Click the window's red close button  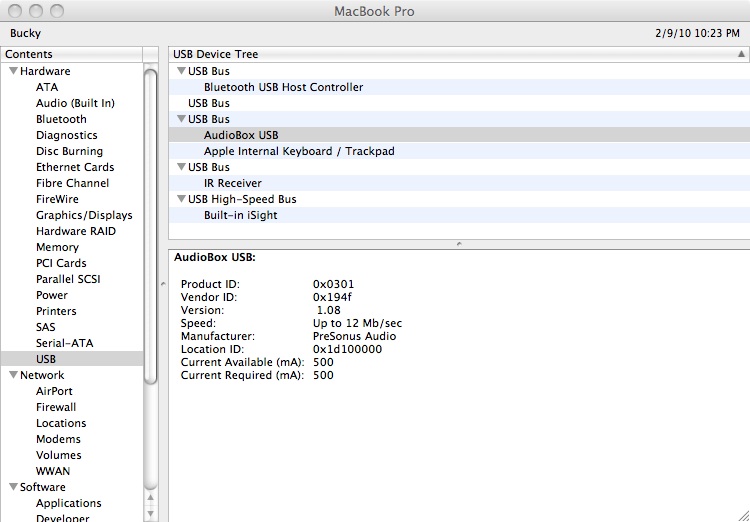[x=15, y=11]
